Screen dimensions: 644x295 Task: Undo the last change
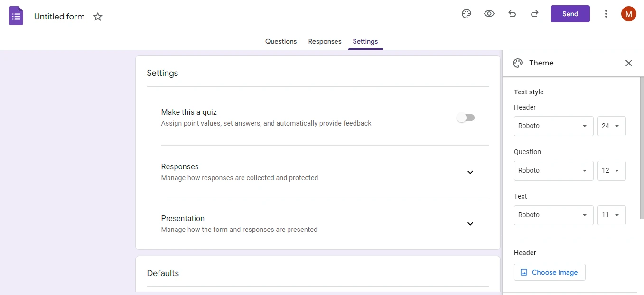click(512, 14)
